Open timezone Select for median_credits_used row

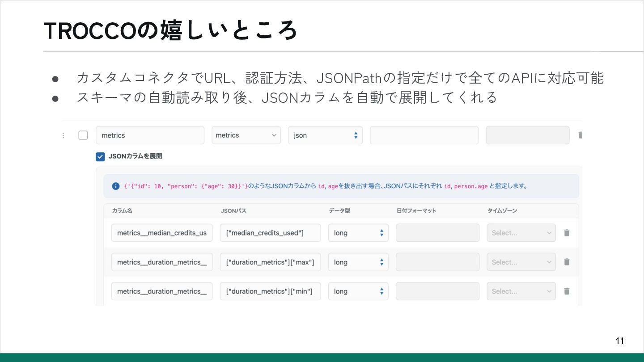pyautogui.click(x=521, y=233)
